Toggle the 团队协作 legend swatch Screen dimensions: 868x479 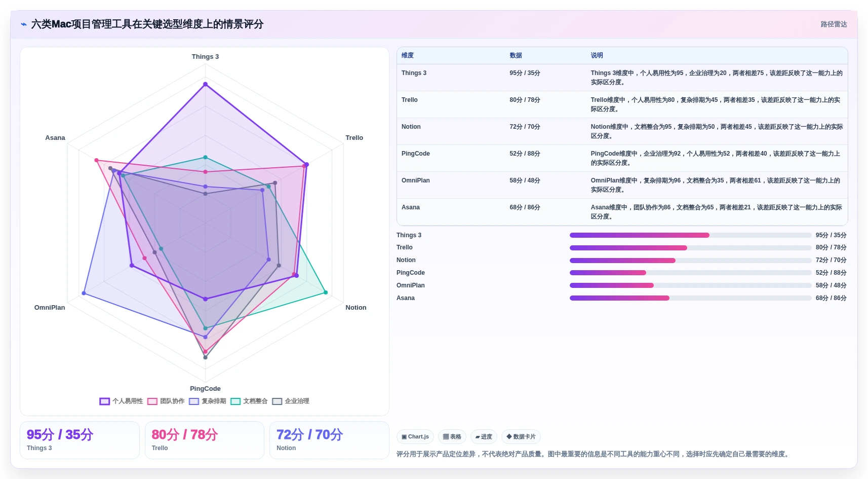(152, 401)
